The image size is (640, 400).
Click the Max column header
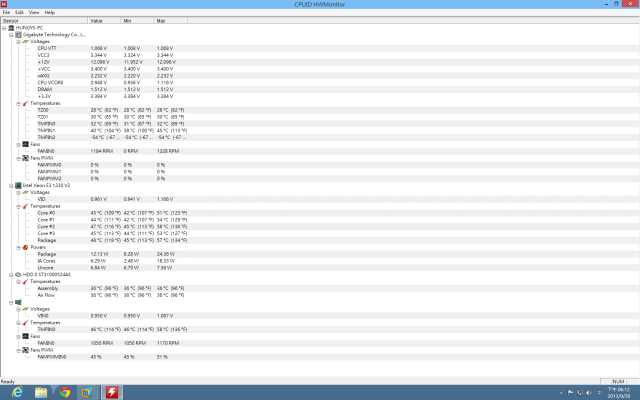(171, 20)
